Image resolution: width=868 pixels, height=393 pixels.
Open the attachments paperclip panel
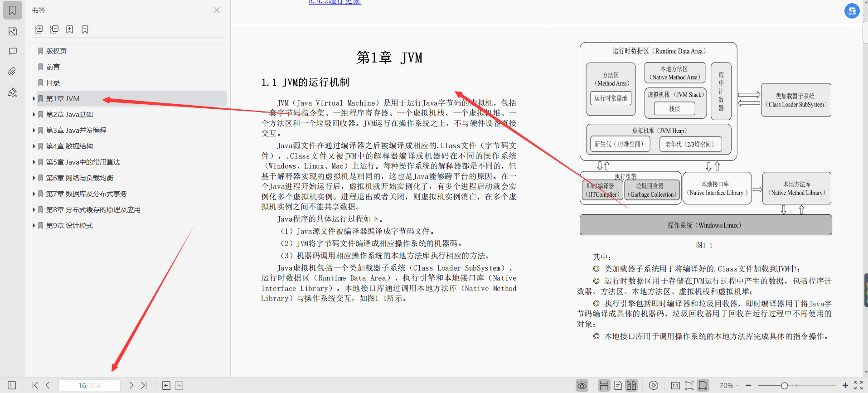coord(12,72)
